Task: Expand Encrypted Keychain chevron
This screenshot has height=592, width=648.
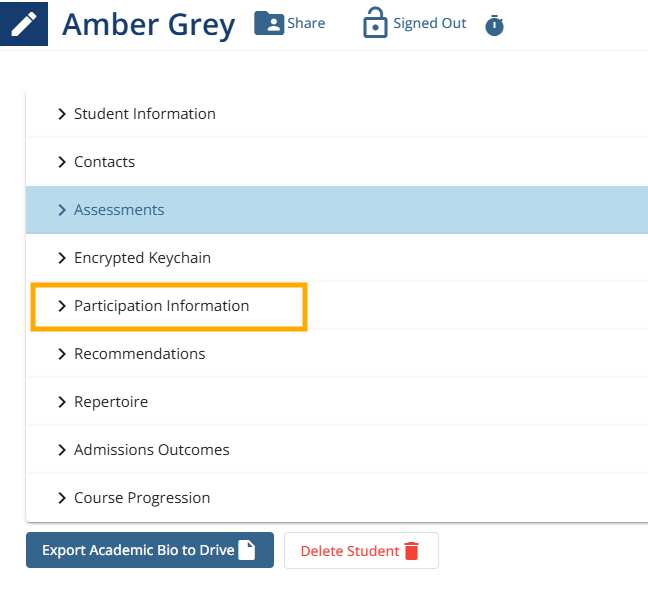Action: [62, 258]
